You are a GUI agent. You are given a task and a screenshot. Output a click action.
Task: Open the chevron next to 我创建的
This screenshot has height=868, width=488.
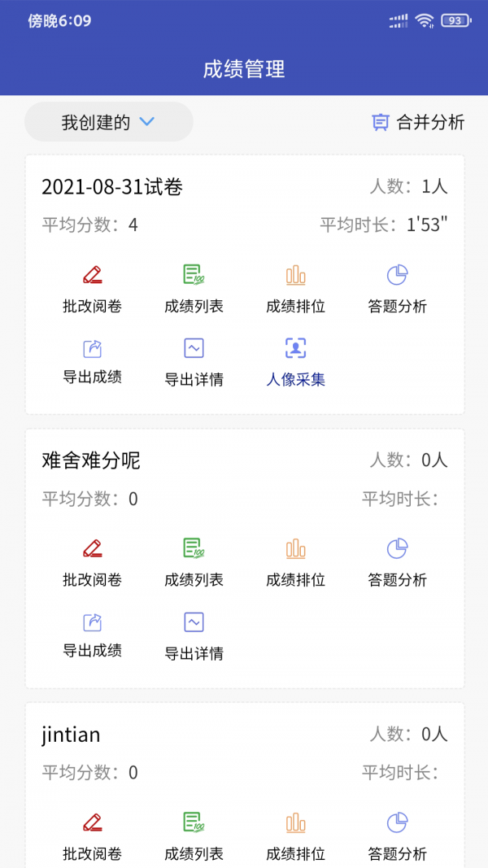pos(147,122)
